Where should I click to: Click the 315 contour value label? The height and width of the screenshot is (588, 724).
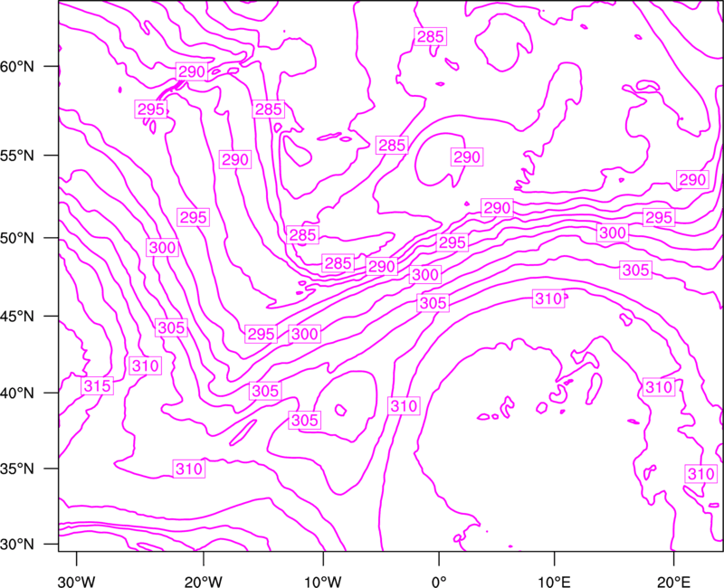98,385
